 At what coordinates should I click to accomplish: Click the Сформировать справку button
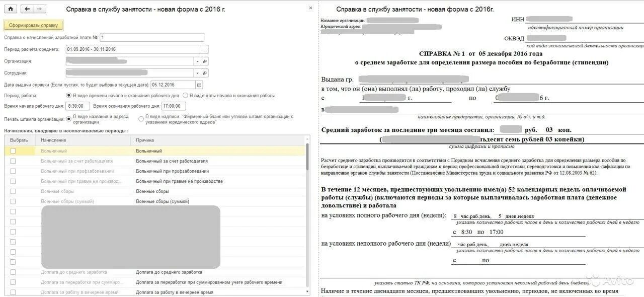tap(34, 25)
